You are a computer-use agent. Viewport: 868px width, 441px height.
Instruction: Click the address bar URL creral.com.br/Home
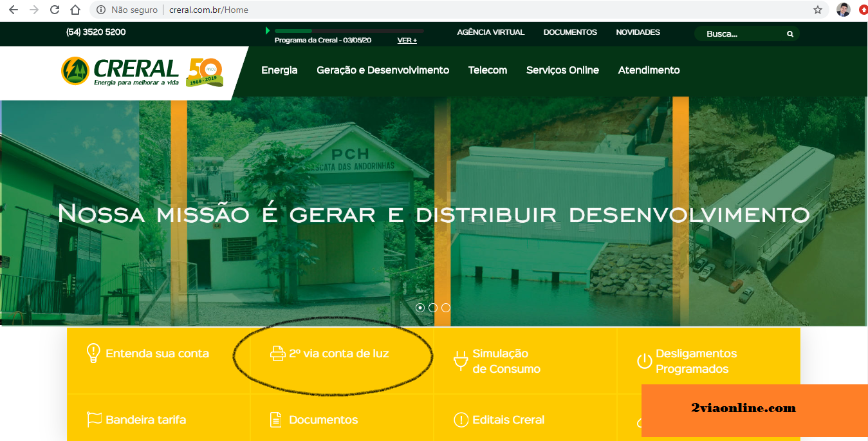coord(208,10)
